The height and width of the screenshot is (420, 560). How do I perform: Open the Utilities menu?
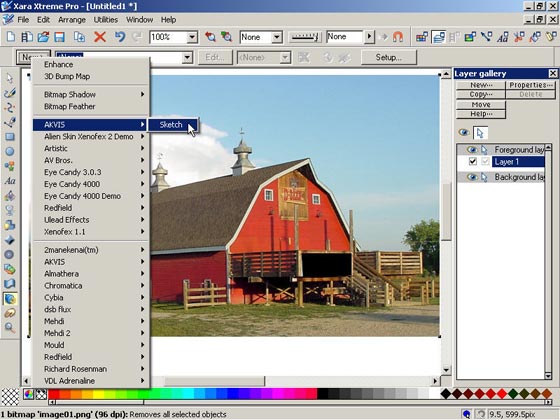coord(106,20)
